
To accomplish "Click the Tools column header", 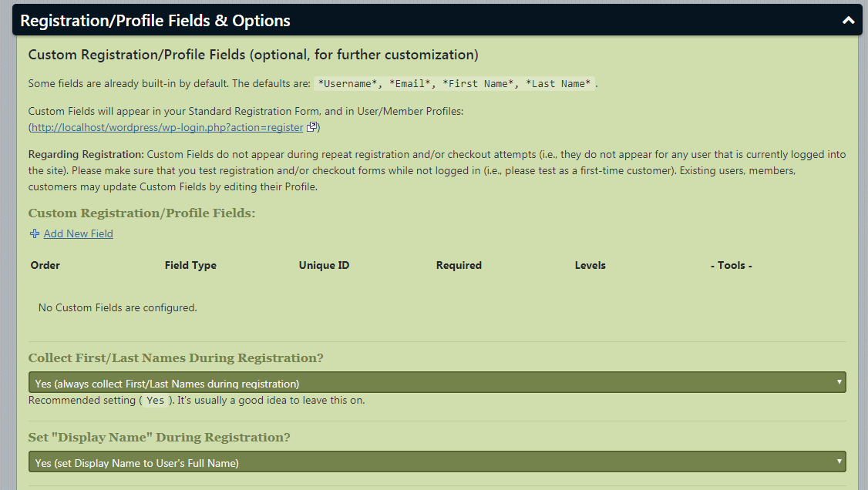I will 731,265.
